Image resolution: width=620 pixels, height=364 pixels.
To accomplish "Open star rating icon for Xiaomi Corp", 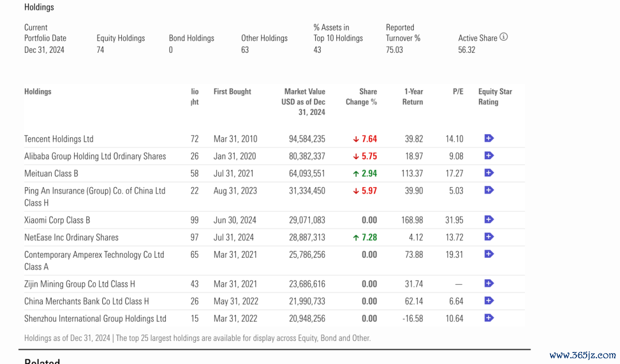I will [489, 219].
